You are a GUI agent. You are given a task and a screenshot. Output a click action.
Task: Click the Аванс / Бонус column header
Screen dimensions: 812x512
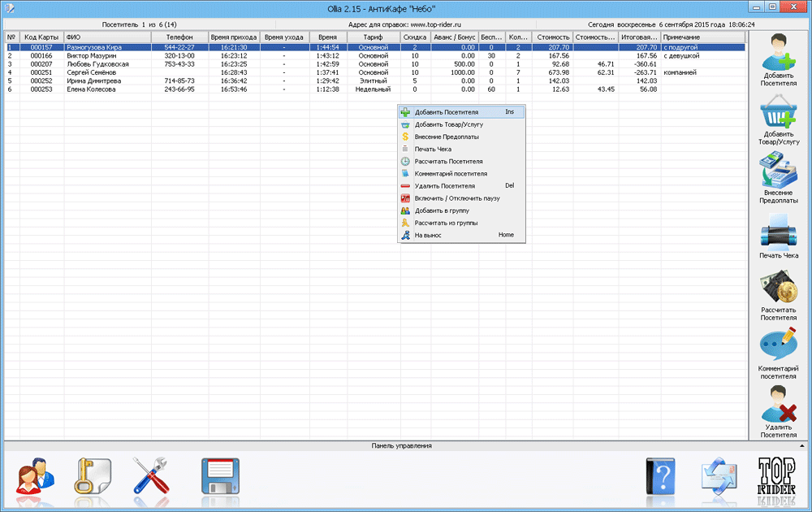454,37
